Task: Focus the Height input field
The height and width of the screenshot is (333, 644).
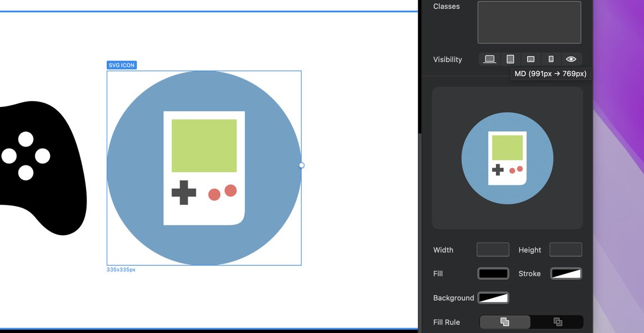Action: tap(566, 250)
